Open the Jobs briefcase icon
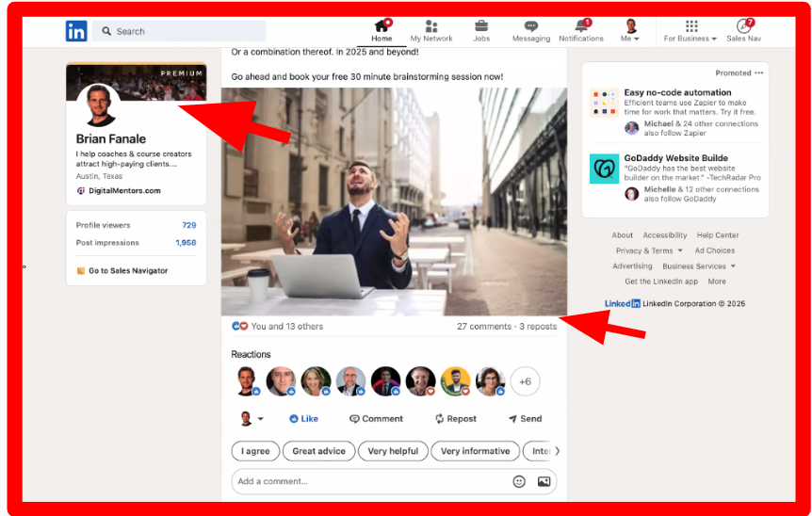Screen dimensions: 812x516 click(481, 26)
